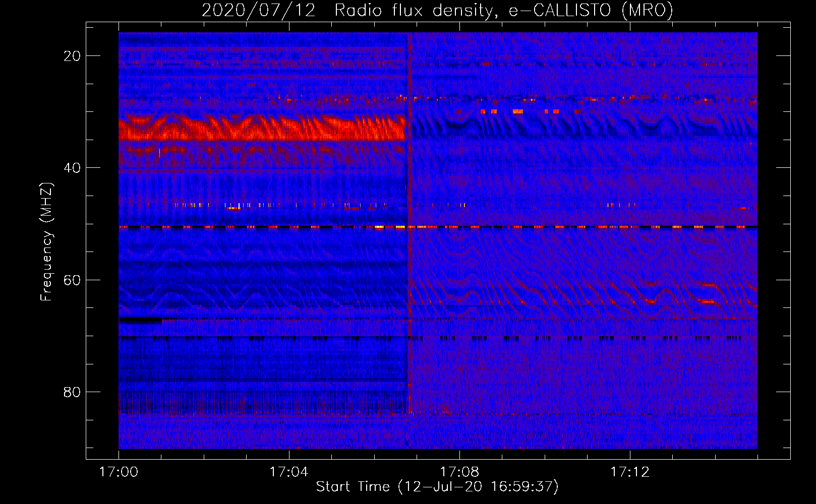Viewport: 816px width, 504px height.
Task: Click the 40 MHz frequency tick label
Action: (x=72, y=168)
